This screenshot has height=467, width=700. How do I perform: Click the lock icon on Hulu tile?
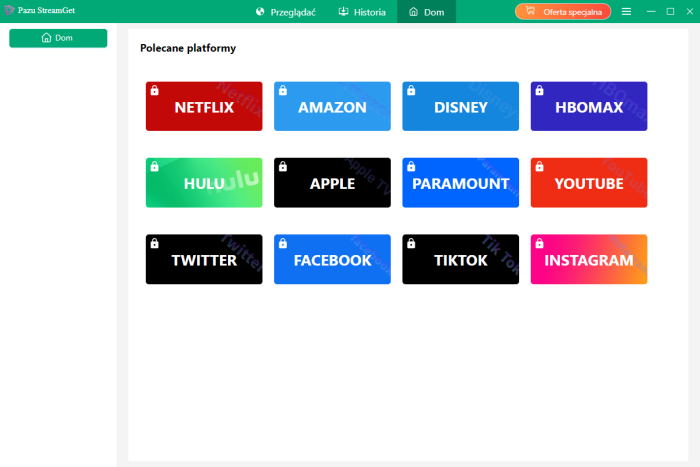coord(154,167)
